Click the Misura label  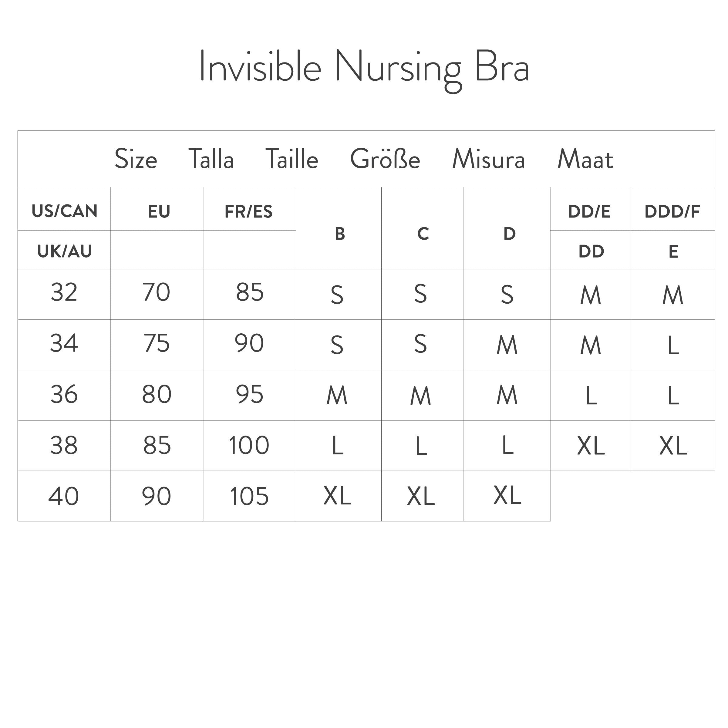(x=488, y=159)
